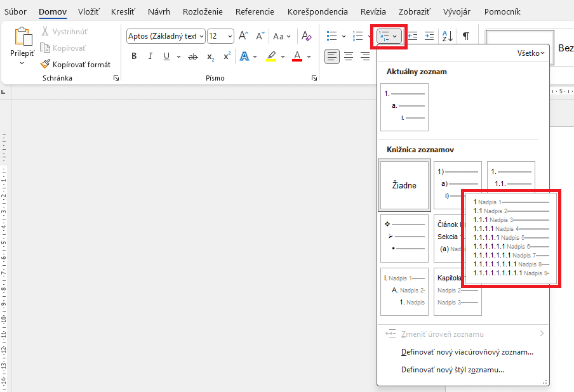Open the Všetko filter dropdown
Screen dimensions: 574x392
click(x=531, y=53)
